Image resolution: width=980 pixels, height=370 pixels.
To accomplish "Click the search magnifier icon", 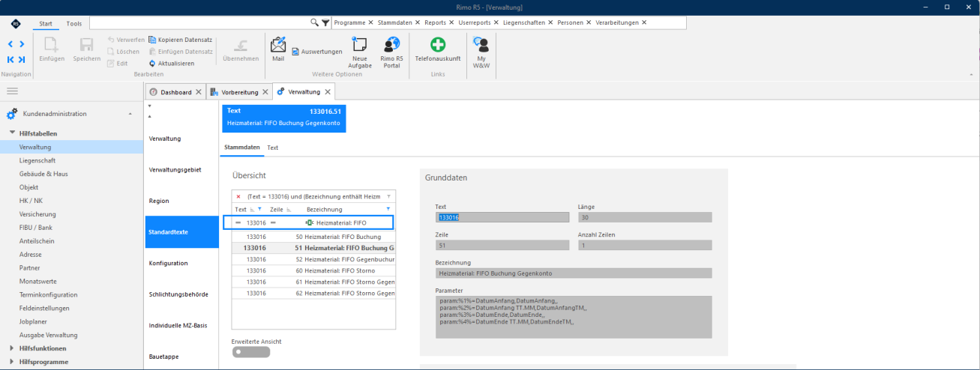I will [316, 22].
